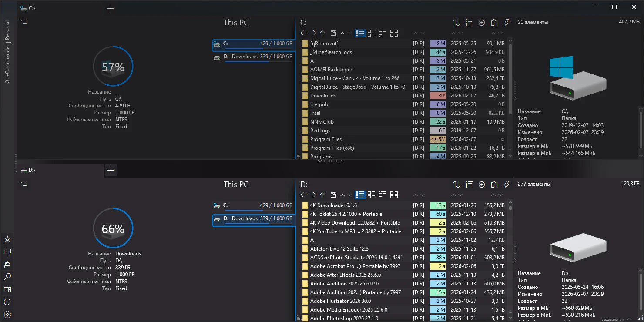Select the second list view mode in C: pane
Image resolution: width=644 pixels, height=322 pixels.
tap(372, 33)
